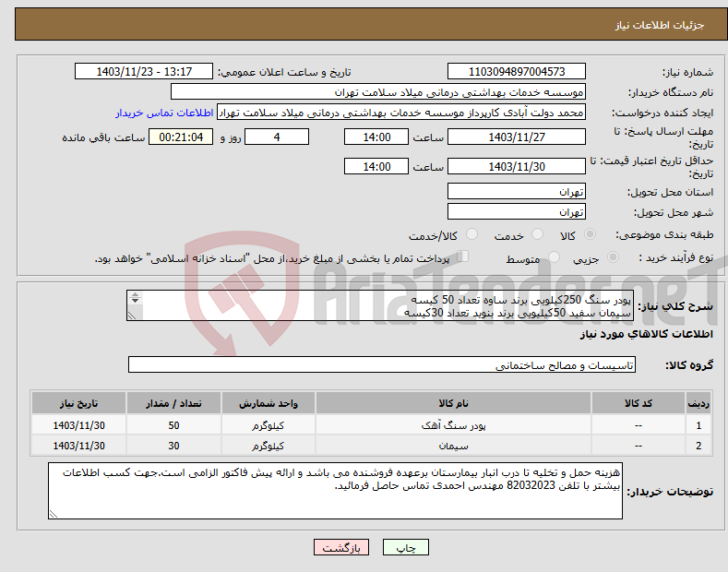Image resolution: width=728 pixels, height=572 pixels.
Task: Click the description box resize handle
Action: point(132,316)
